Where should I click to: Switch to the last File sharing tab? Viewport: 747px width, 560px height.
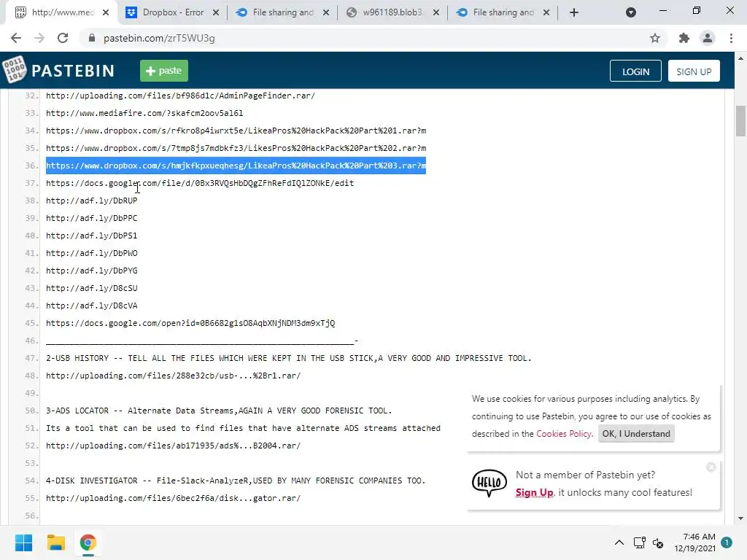point(503,12)
